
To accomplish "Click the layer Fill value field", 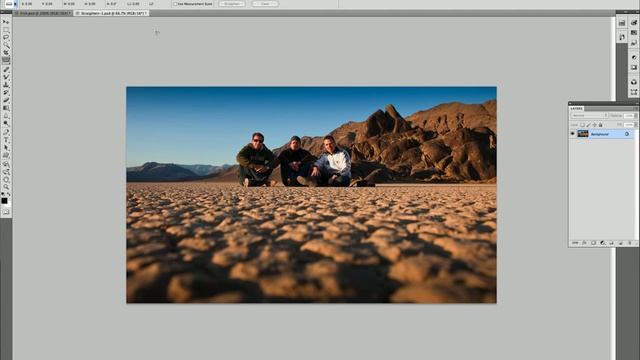I will (x=629, y=124).
